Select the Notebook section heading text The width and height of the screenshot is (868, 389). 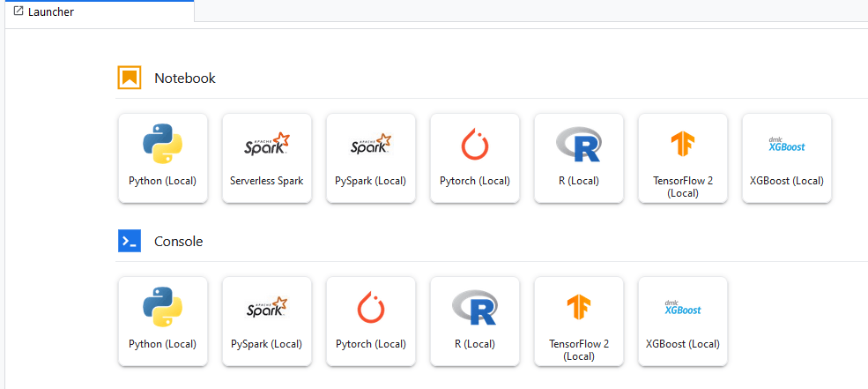click(x=185, y=79)
